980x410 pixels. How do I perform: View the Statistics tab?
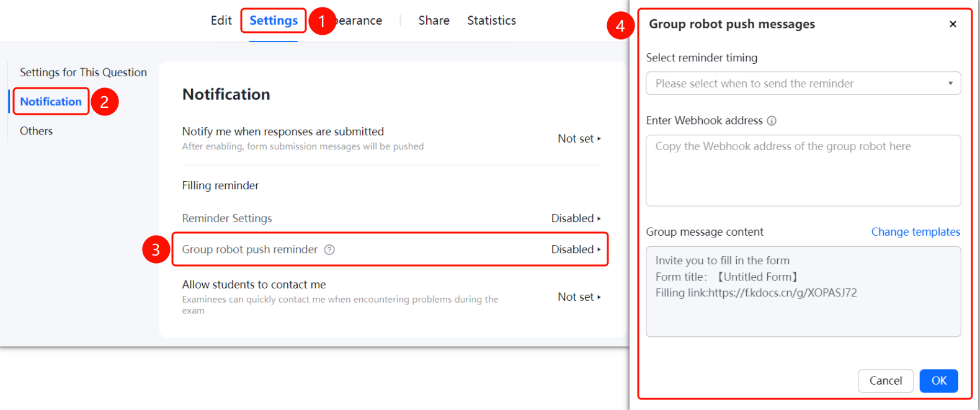pos(491,20)
